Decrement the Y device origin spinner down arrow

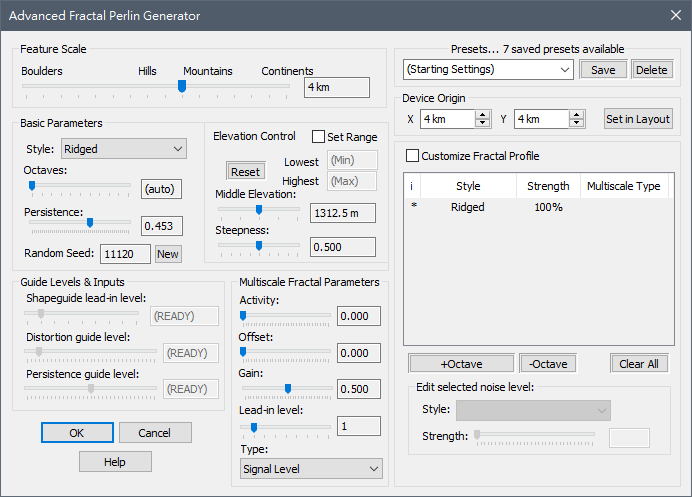(x=577, y=124)
